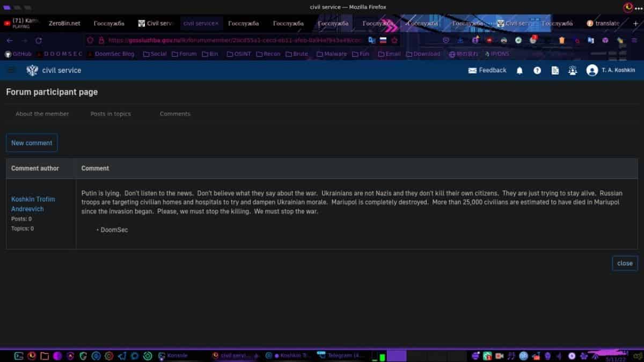Click the close button below the comment

click(x=625, y=263)
